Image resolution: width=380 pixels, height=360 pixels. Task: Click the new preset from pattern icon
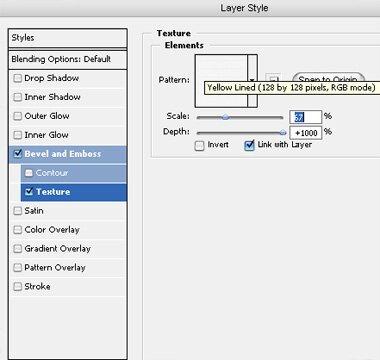[273, 78]
